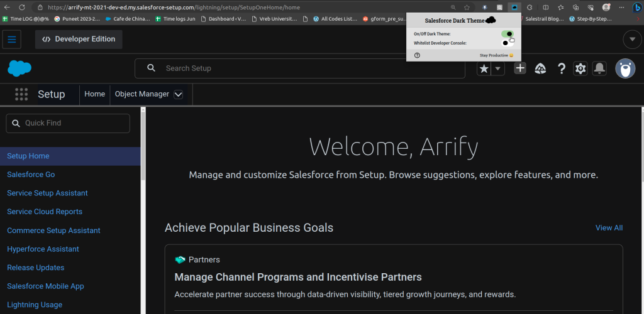This screenshot has height=314, width=644.
Task: Open the Cafe de China bookmark
Action: (x=128, y=19)
